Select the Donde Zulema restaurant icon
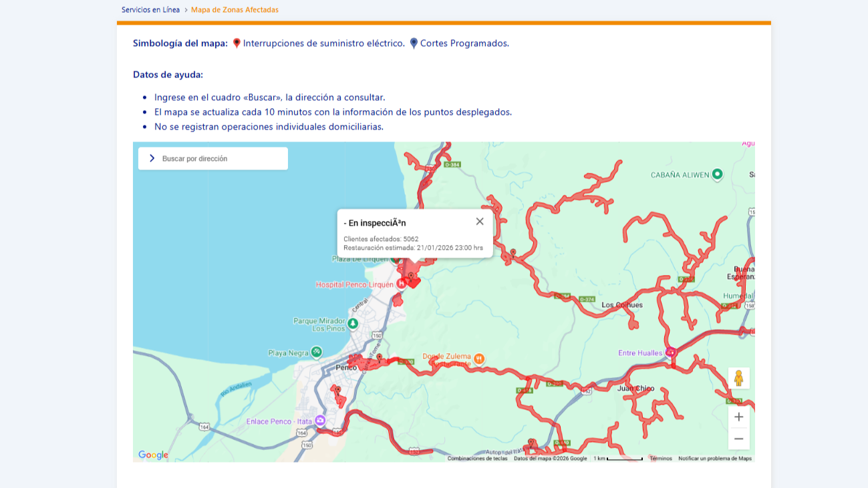 (478, 359)
